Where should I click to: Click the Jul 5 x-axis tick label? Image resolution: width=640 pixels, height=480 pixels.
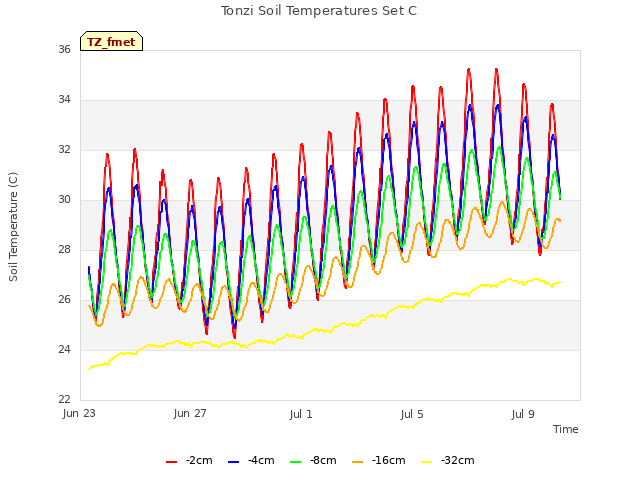(412, 414)
